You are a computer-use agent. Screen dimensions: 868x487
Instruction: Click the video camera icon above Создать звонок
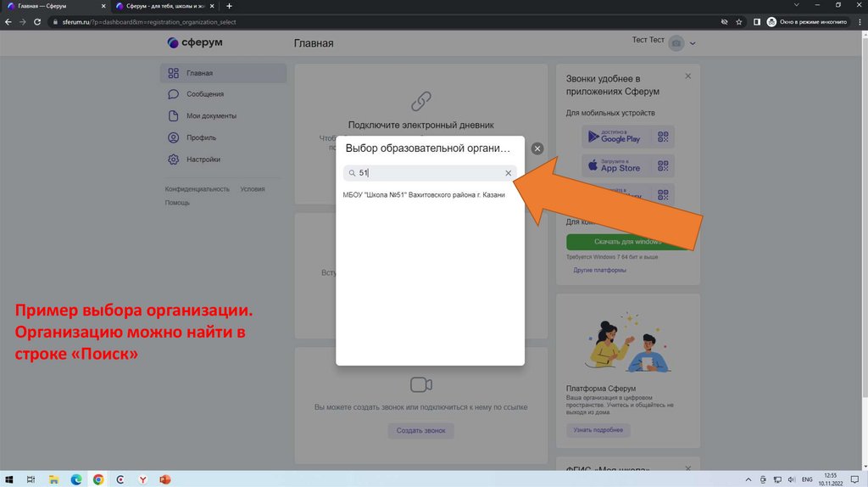click(420, 384)
